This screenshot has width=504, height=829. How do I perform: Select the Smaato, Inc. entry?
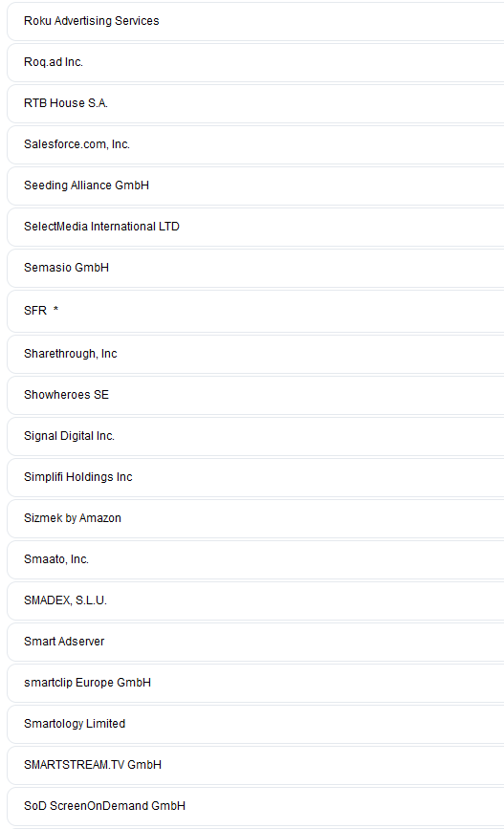(x=255, y=560)
